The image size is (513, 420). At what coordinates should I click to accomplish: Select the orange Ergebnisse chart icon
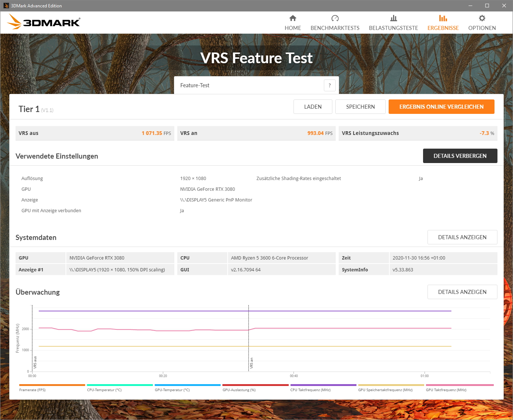coord(443,18)
